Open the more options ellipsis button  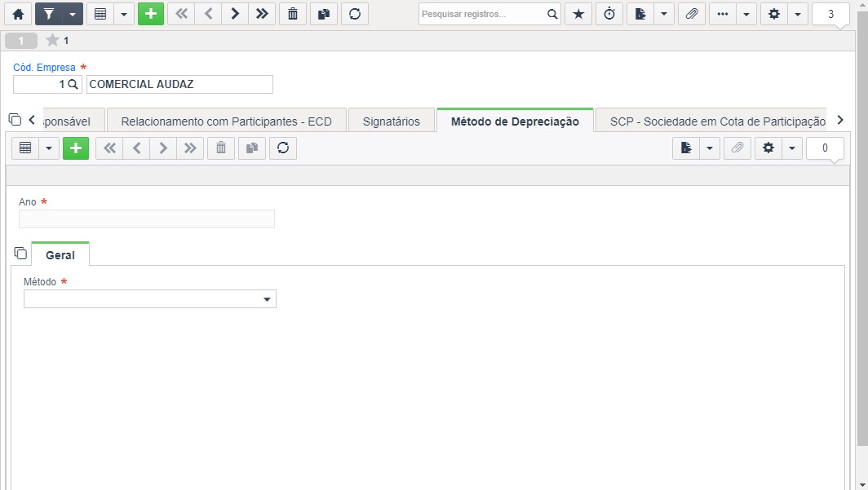coord(723,15)
